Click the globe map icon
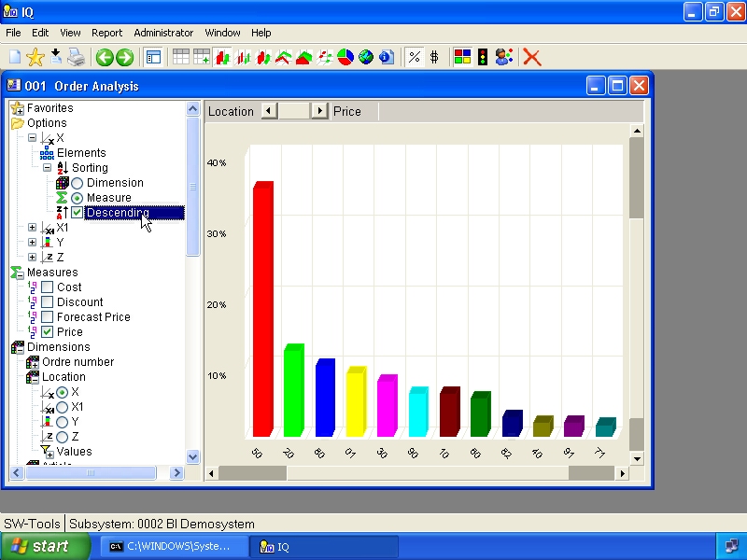Viewport: 747px width, 560px height. click(x=366, y=57)
